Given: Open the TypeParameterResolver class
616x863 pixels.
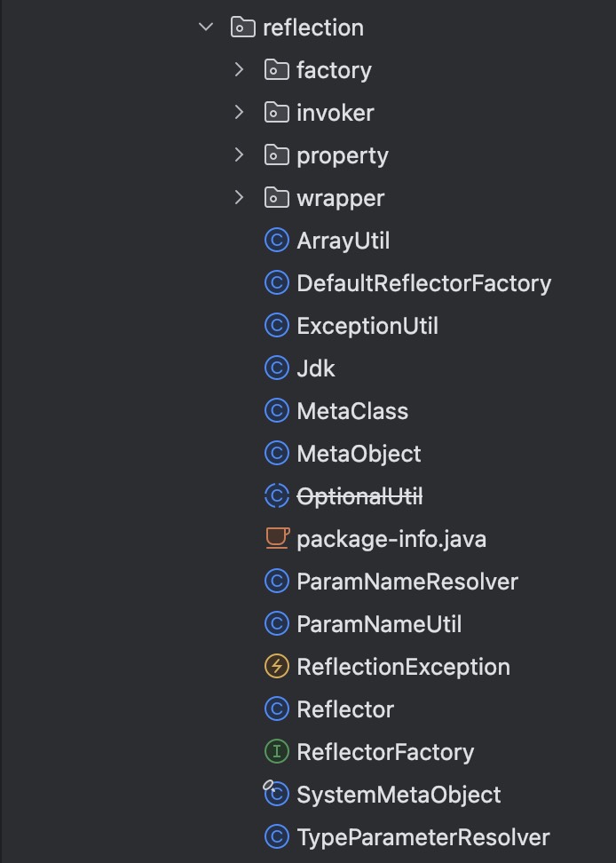Looking at the screenshot, I should tap(423, 837).
